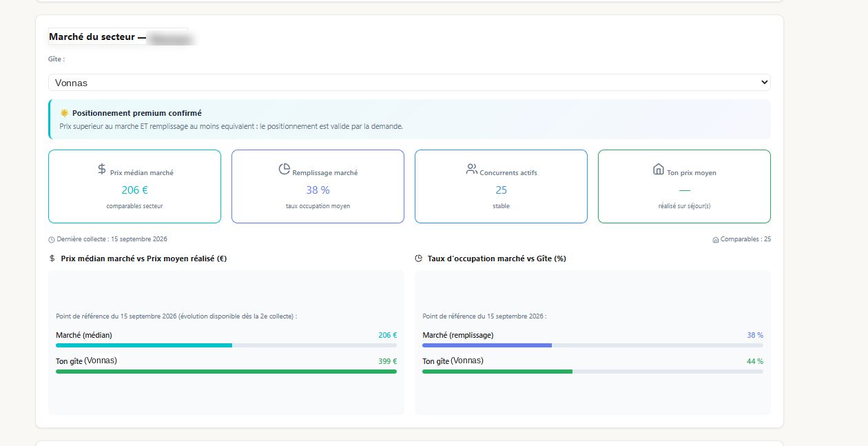Click the sun icon in the premium banner
Screen dimensions: 868x446
pyautogui.click(x=64, y=113)
